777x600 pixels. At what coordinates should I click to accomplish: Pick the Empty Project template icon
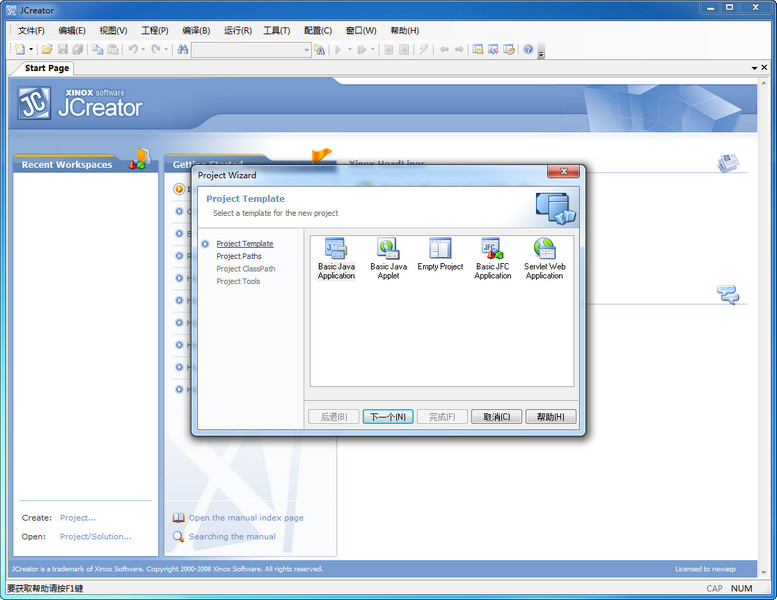(440, 254)
